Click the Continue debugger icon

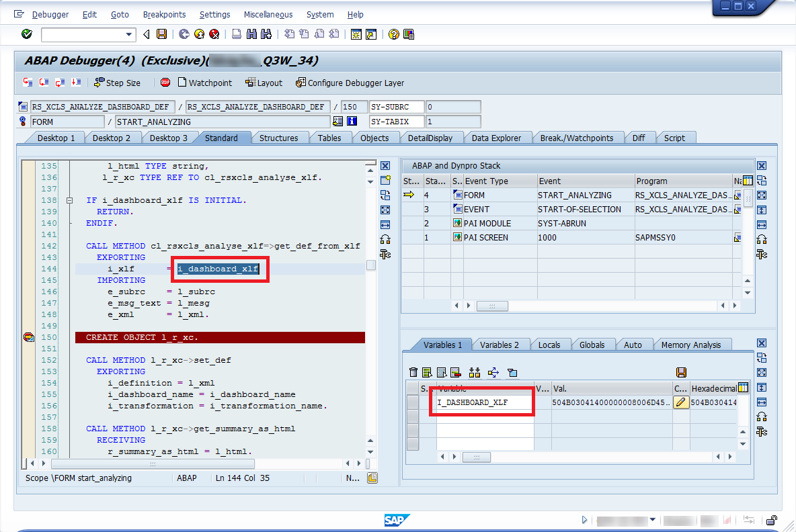tap(76, 82)
